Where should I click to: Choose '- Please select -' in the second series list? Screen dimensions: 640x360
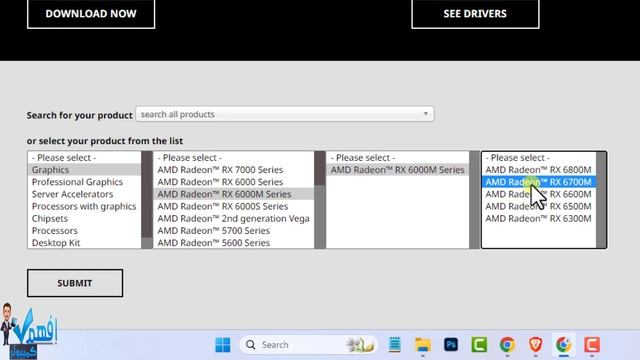point(234,158)
